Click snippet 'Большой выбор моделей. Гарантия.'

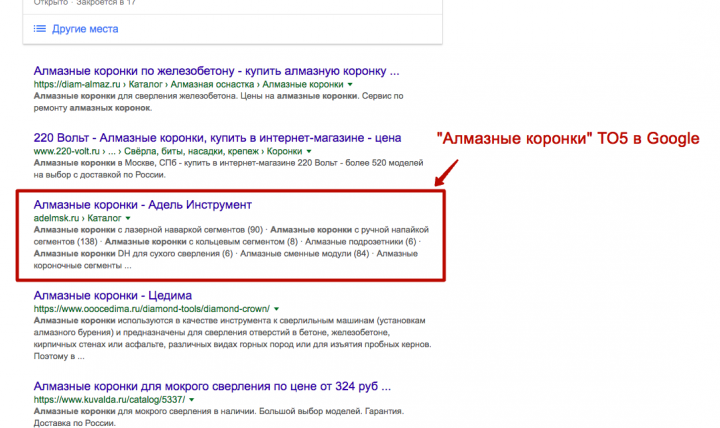click(333, 411)
